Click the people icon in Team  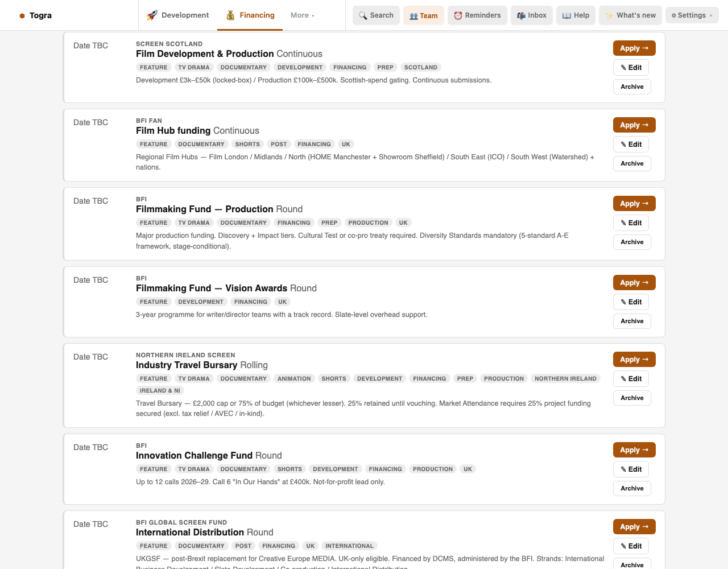tap(413, 16)
